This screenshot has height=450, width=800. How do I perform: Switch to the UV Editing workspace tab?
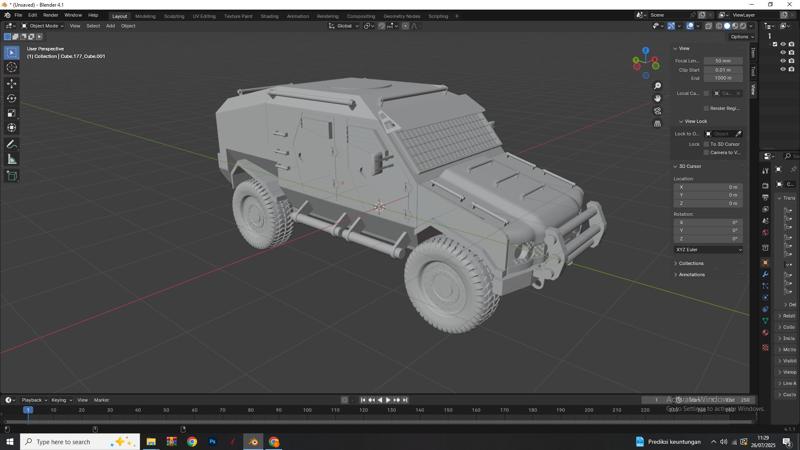click(204, 16)
